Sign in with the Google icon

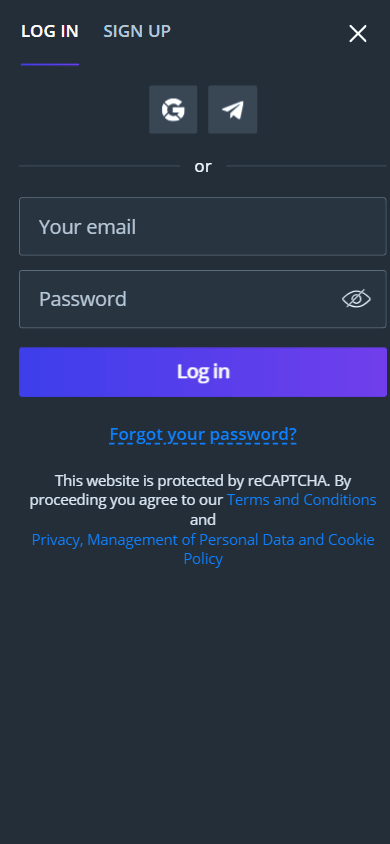[173, 109]
